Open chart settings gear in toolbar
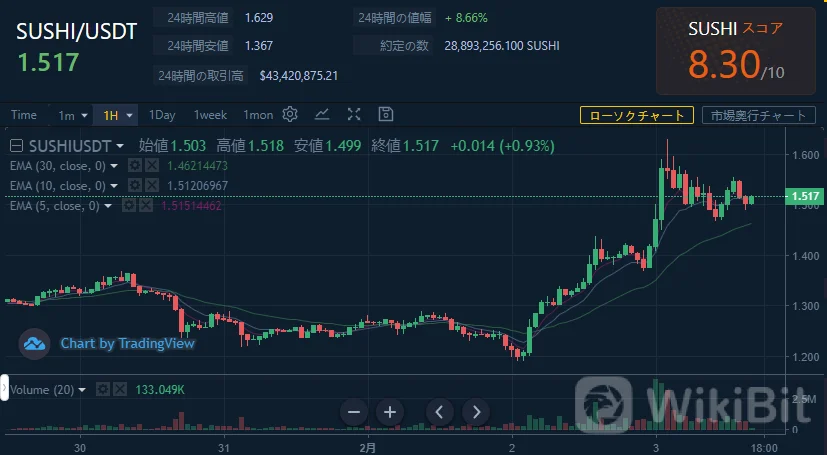827x455 pixels. tap(290, 114)
